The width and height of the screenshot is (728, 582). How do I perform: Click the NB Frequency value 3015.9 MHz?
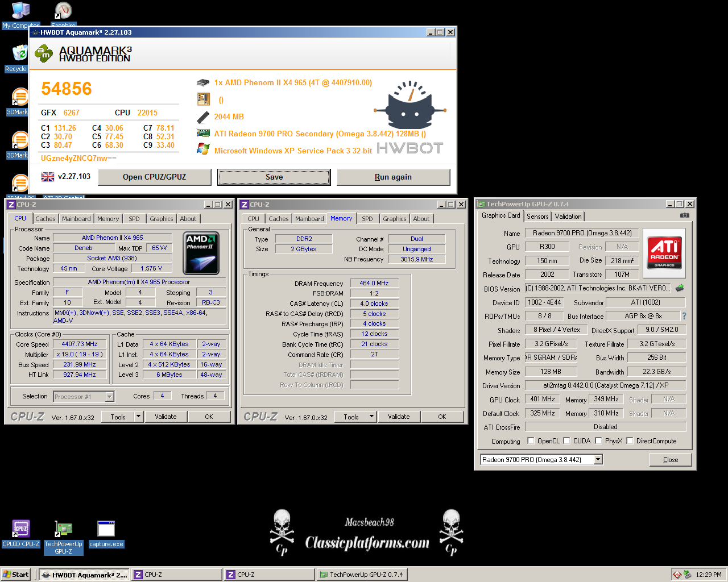coord(417,259)
